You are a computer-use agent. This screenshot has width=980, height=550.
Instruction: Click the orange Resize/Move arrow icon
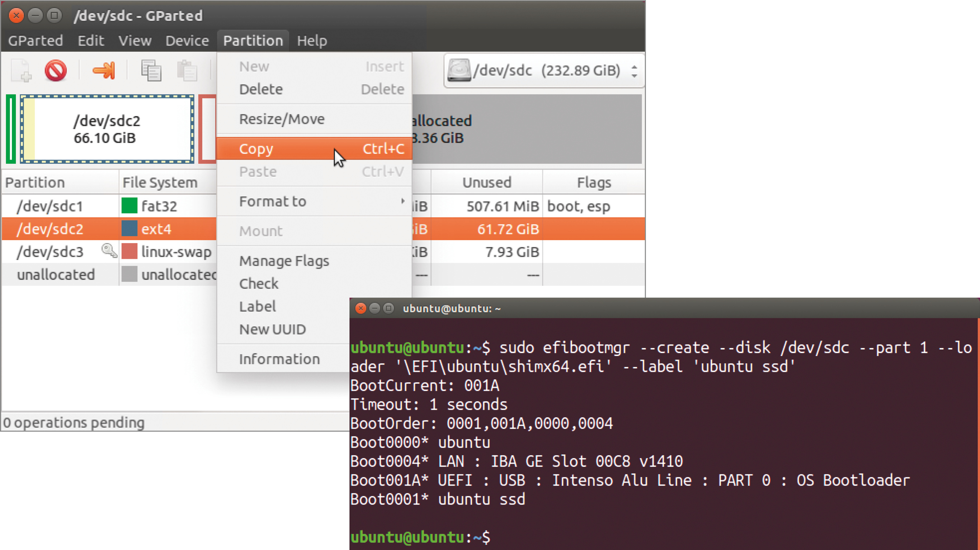tap(103, 70)
